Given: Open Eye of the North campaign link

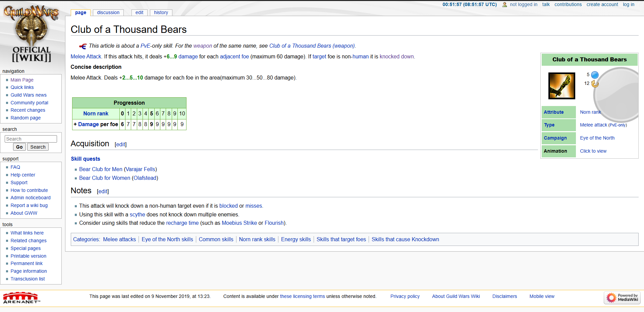Looking at the screenshot, I should point(597,138).
